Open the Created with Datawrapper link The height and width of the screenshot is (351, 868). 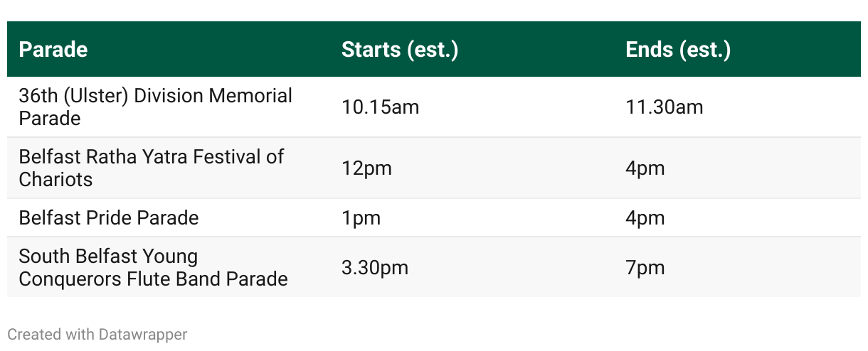click(97, 334)
